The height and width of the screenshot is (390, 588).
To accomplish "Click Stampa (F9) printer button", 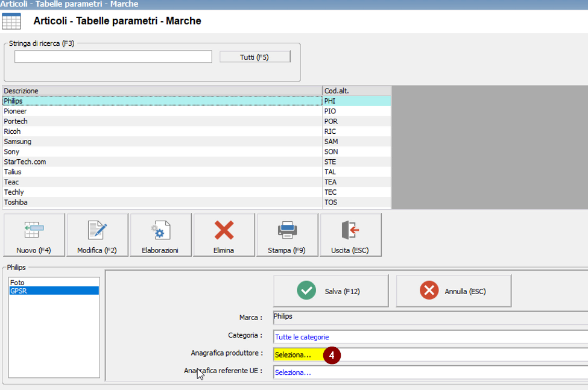I will click(x=287, y=235).
